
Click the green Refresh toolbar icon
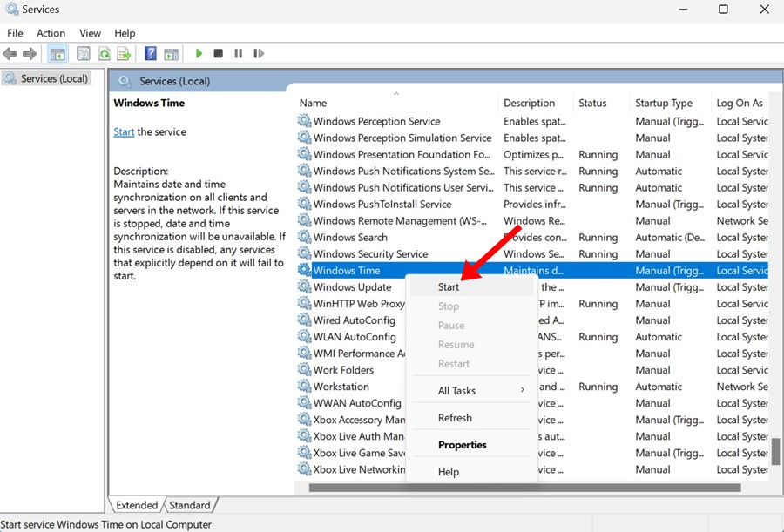click(104, 53)
